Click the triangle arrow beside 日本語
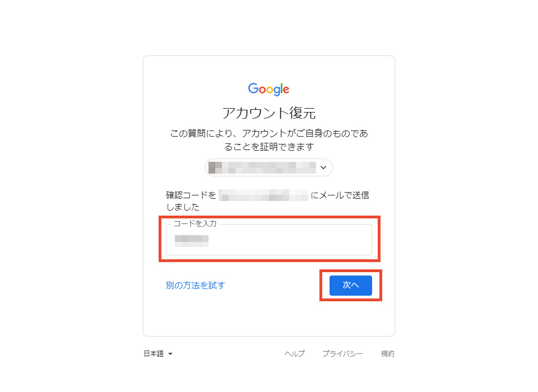The width and height of the screenshot is (538, 392). pyautogui.click(x=170, y=354)
